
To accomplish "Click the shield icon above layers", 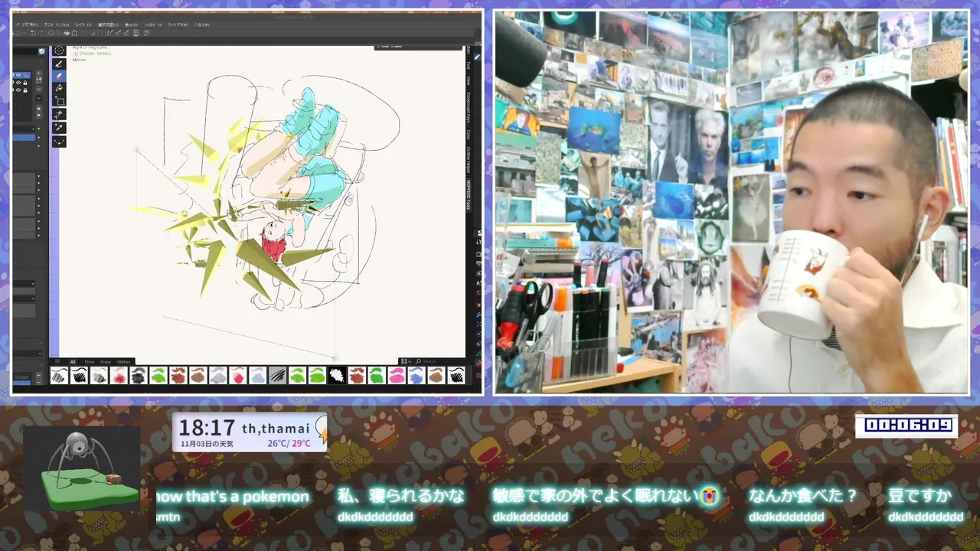I will point(41,51).
